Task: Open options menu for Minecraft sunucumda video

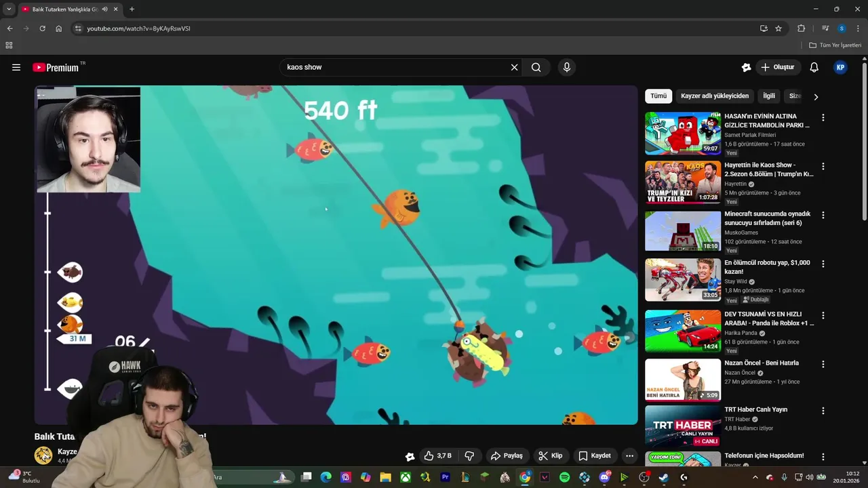Action: [x=823, y=215]
